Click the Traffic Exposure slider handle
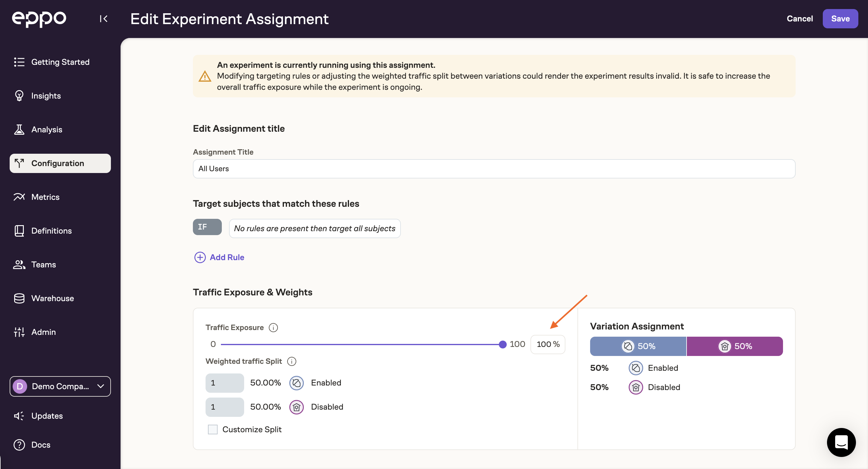This screenshot has width=868, height=469. [x=502, y=344]
